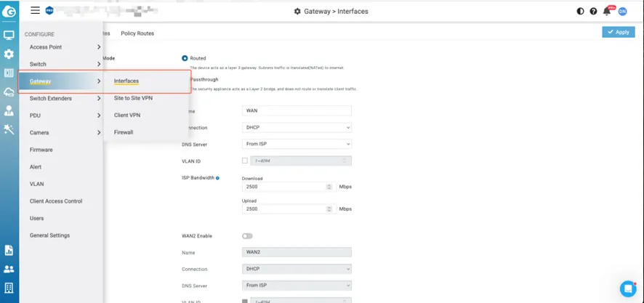The image size is (644, 303).
Task: Click the Upload bandwidth field showing 2500
Action: point(289,209)
